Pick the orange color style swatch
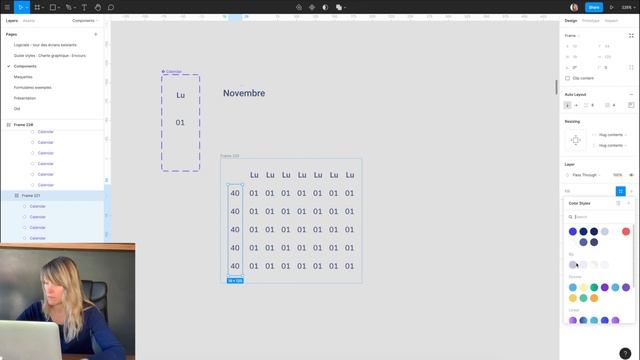640x360 pixels. 594,298
